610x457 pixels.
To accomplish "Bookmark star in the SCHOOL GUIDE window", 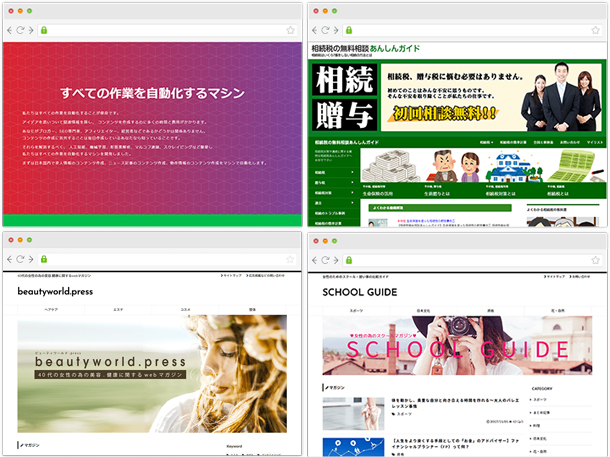I will [595, 260].
